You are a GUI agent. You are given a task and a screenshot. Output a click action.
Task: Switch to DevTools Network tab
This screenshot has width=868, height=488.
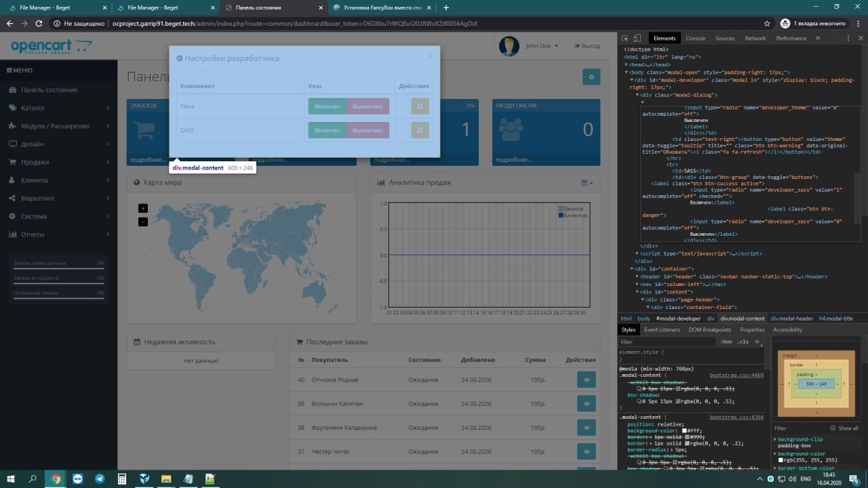pyautogui.click(x=755, y=38)
